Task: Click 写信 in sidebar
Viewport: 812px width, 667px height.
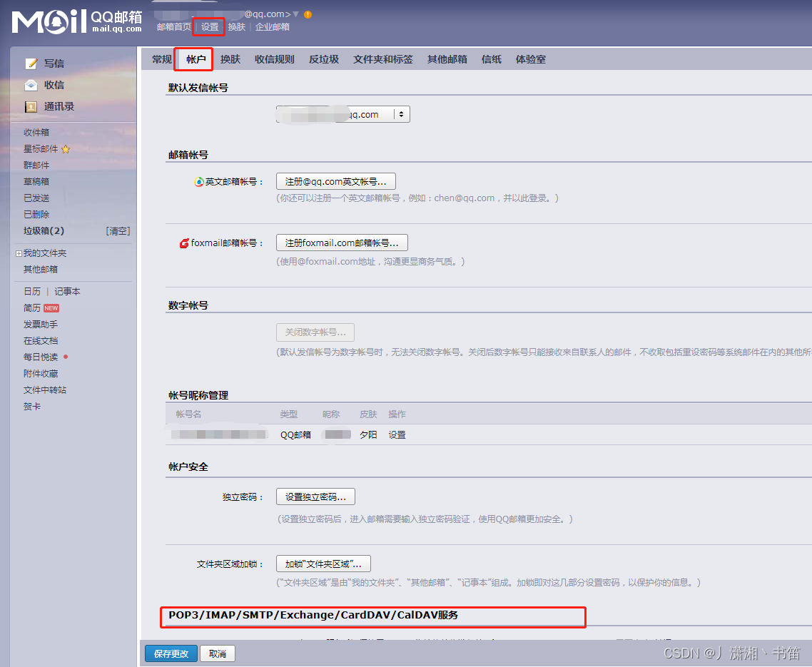Action: click(x=54, y=63)
